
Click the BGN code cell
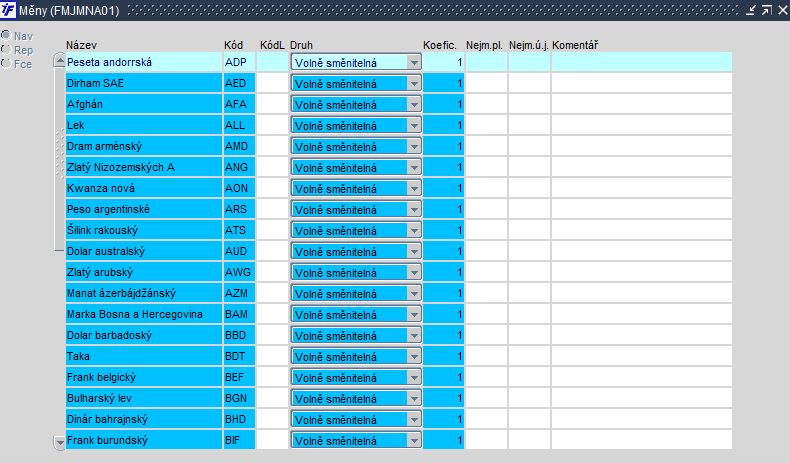click(239, 398)
